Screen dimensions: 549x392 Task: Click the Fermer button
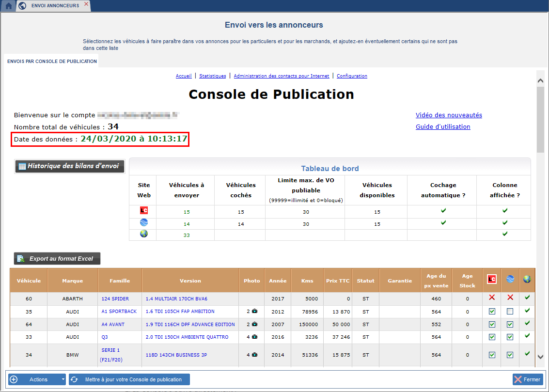pos(527,379)
